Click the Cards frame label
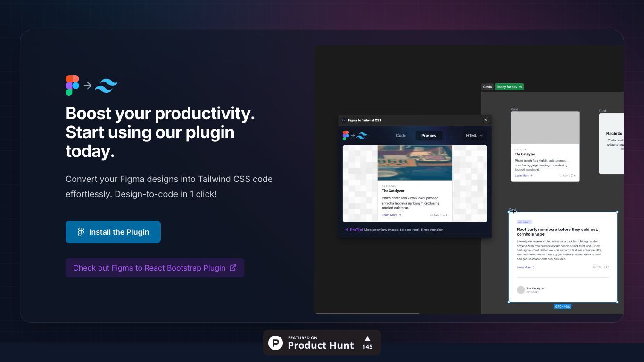Image resolution: width=644 pixels, height=362 pixels. pos(487,87)
